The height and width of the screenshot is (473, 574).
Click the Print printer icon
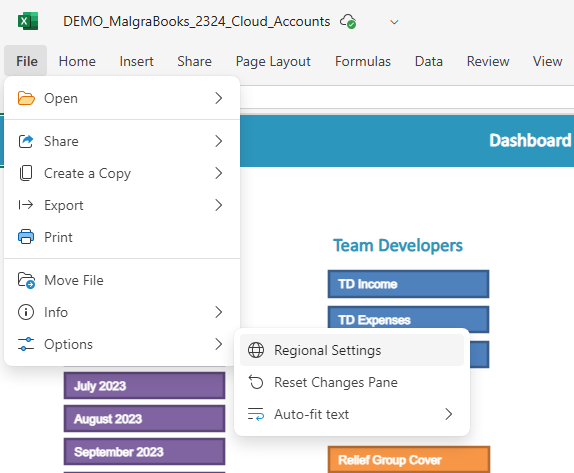click(x=26, y=237)
